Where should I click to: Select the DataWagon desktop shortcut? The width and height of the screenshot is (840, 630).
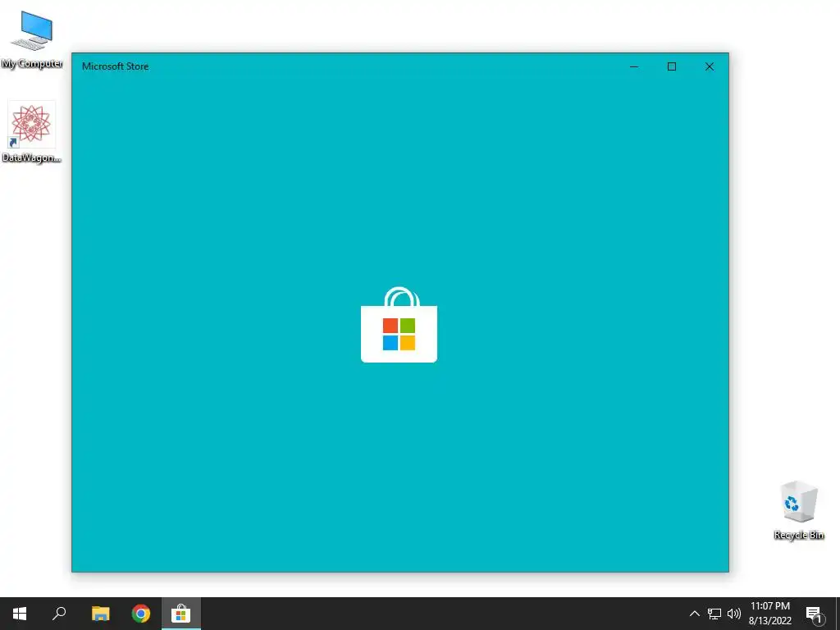coord(32,132)
